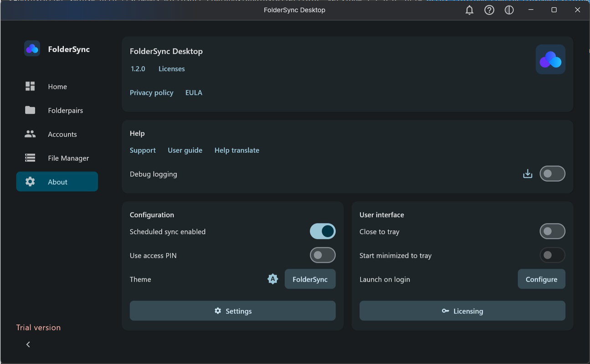Open the Settings button
Screen dimensions: 590x364
233,311
